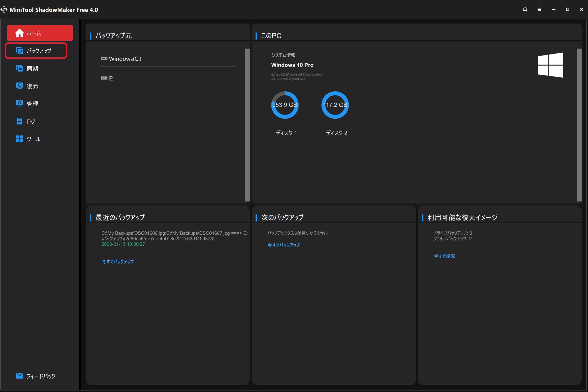
Task: Click the headphone support icon in title bar
Action: point(525,9)
